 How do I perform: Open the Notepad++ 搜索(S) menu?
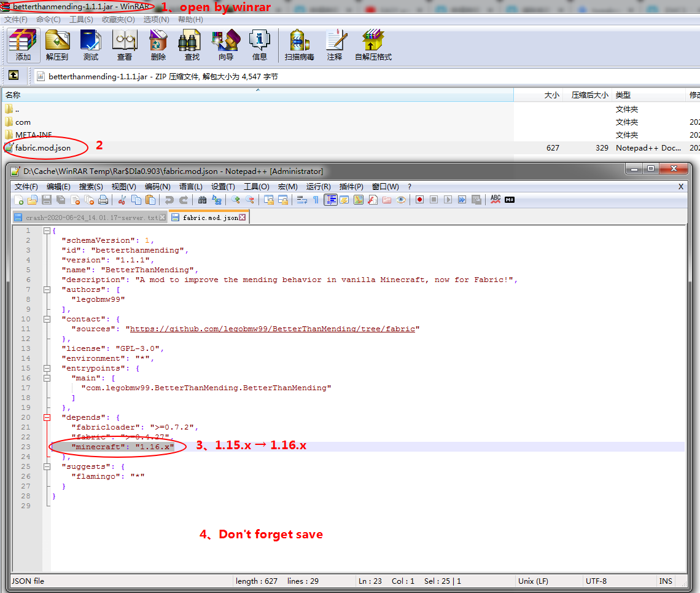pos(91,186)
